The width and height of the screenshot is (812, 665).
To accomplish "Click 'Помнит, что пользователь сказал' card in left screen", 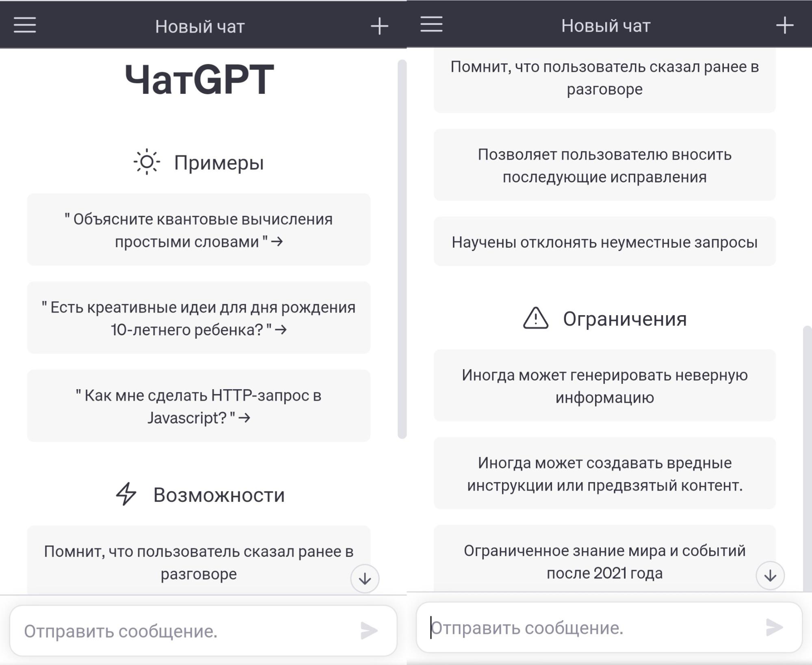I will (199, 561).
